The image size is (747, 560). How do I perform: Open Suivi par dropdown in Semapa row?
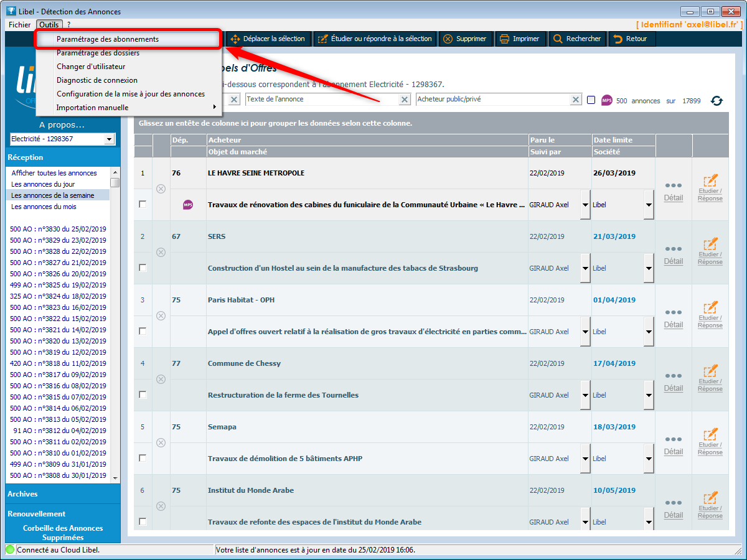pyautogui.click(x=585, y=459)
